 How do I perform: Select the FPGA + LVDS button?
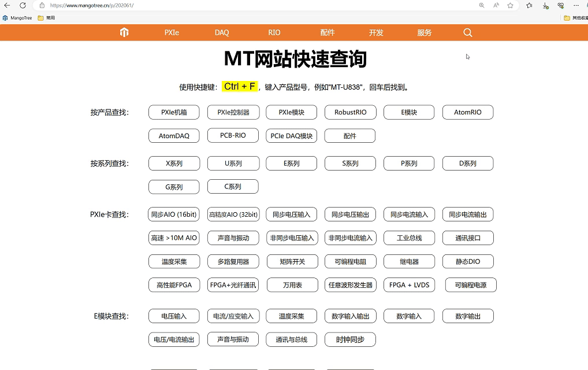coord(409,285)
